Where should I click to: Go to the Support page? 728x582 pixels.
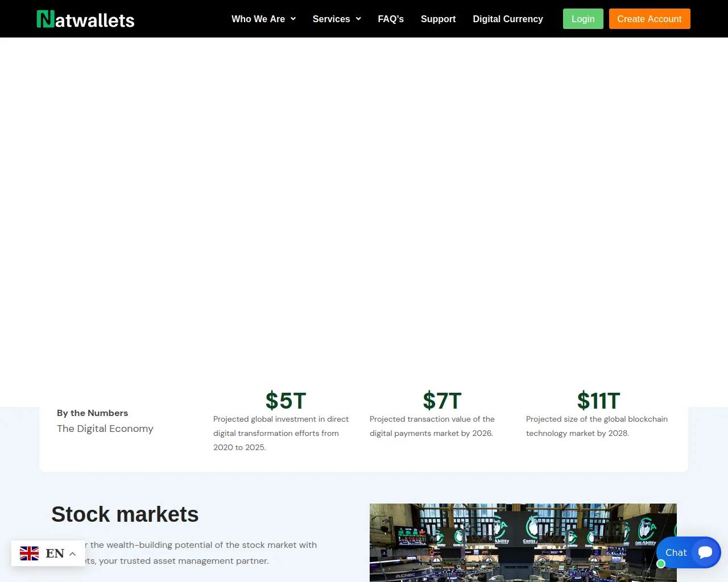438,19
